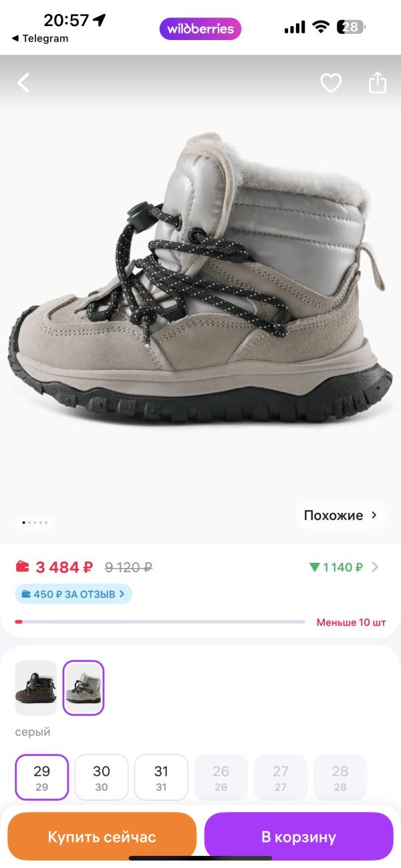This screenshot has height=868, width=401.
Task: Return to Telegram via back link
Action: pos(40,39)
